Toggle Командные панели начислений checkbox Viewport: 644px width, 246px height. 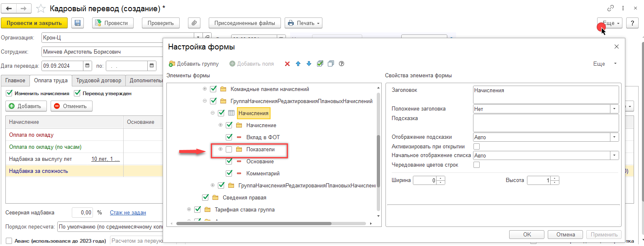click(x=213, y=89)
